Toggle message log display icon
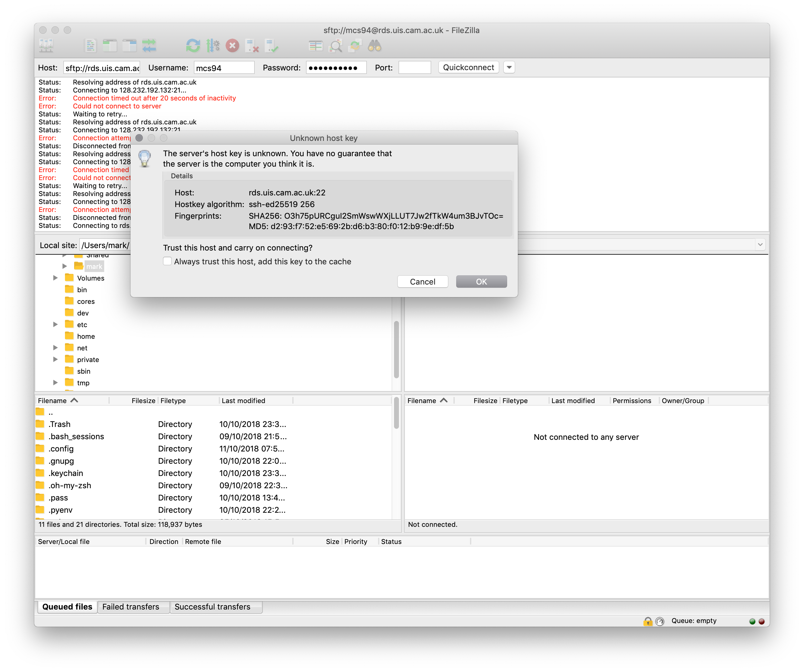Image resolution: width=804 pixels, height=672 pixels. pos(90,46)
